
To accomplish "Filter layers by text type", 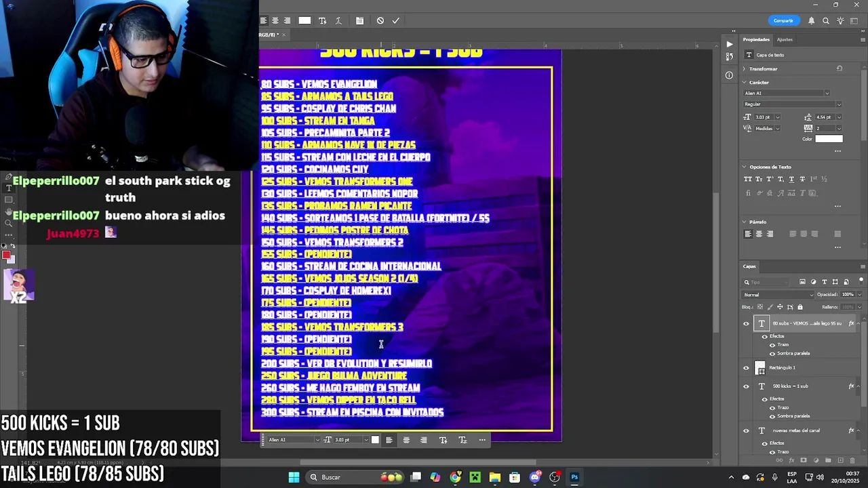I will tap(825, 282).
